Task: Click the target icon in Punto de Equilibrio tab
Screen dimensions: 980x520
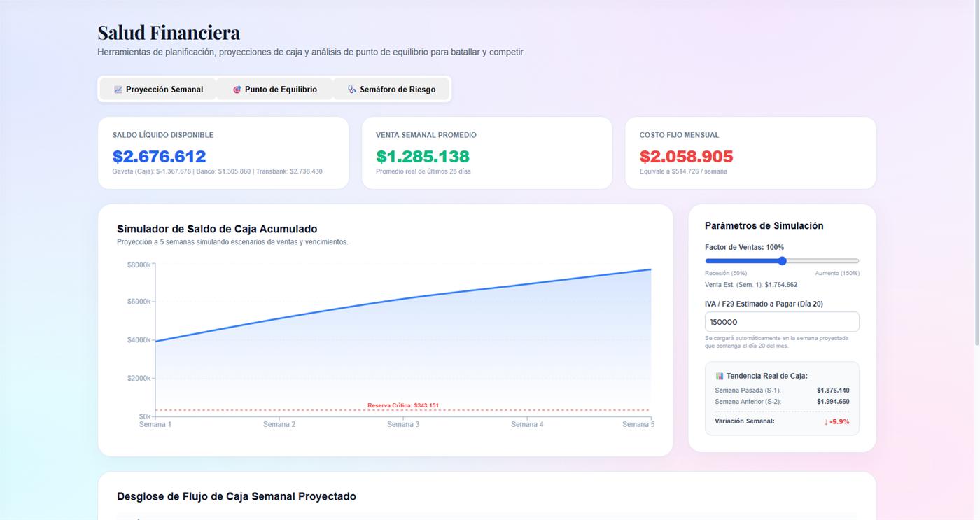Action: (237, 90)
